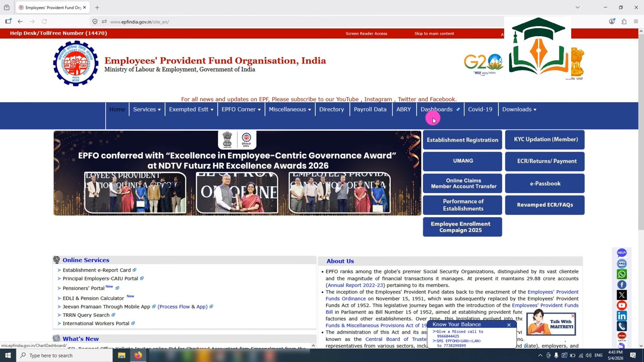
Task: Open new browser tab with plus button
Action: tap(97, 7)
